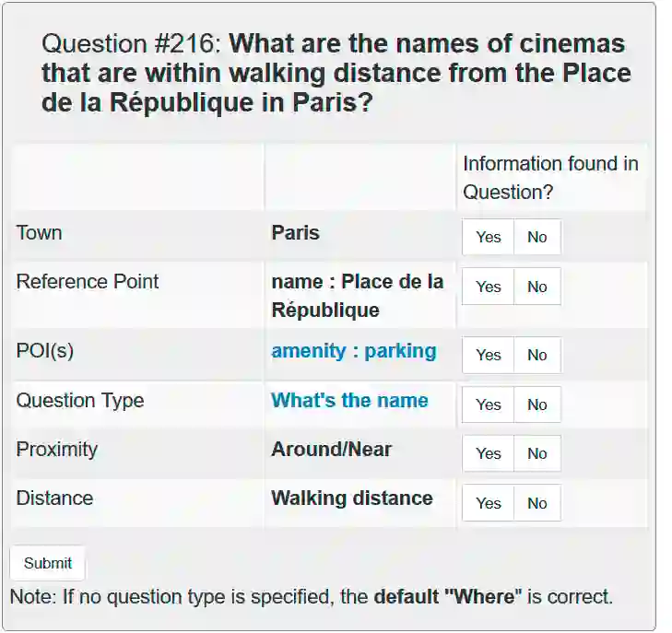Viewport: 672px width, 633px height.
Task: Pick Yes for Question Type row
Action: pyautogui.click(x=488, y=404)
